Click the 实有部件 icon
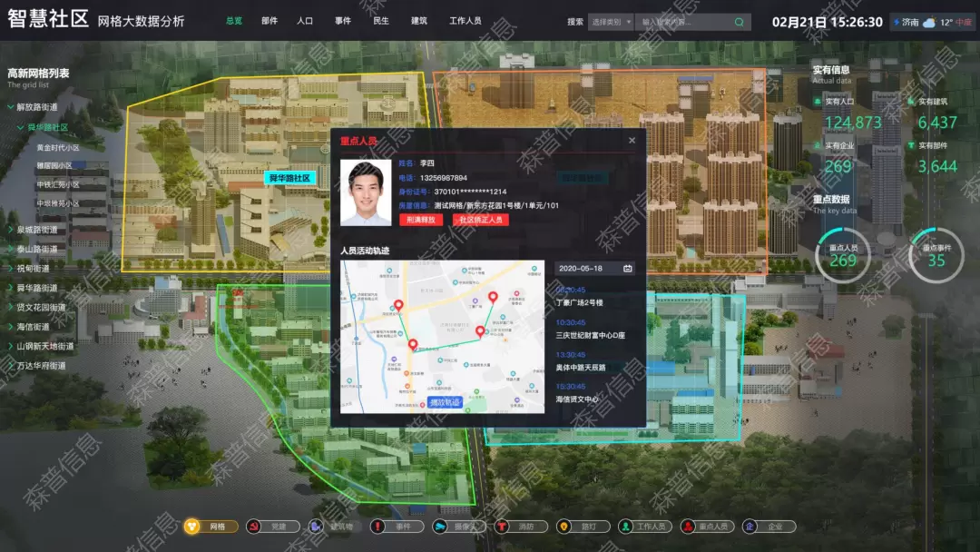The height and width of the screenshot is (552, 980). tap(911, 145)
